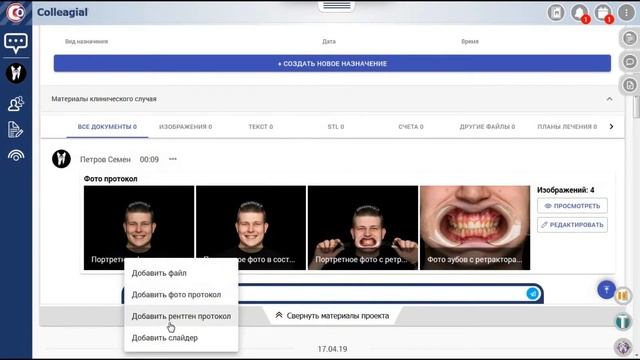
Task: Click the Редактировать button
Action: 572,225
